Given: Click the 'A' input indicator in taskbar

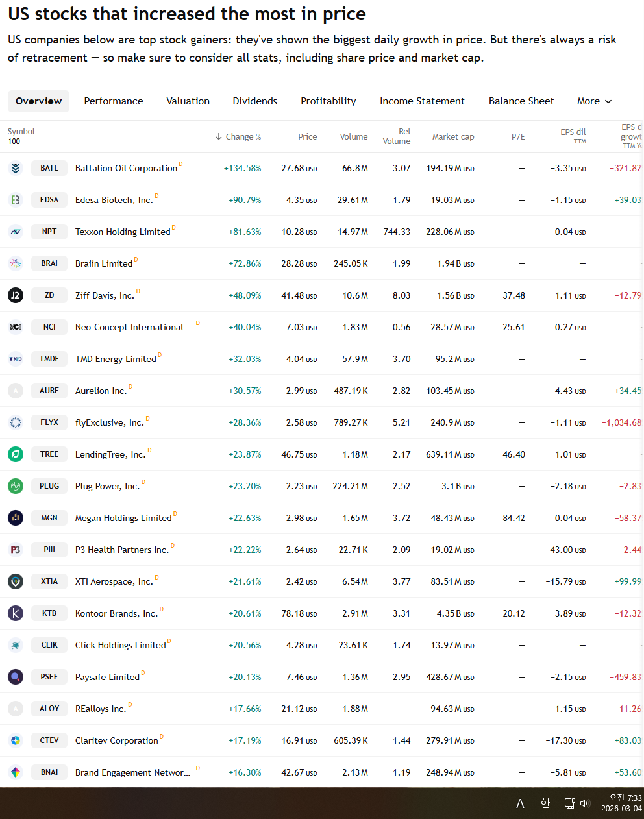Looking at the screenshot, I should (x=520, y=804).
